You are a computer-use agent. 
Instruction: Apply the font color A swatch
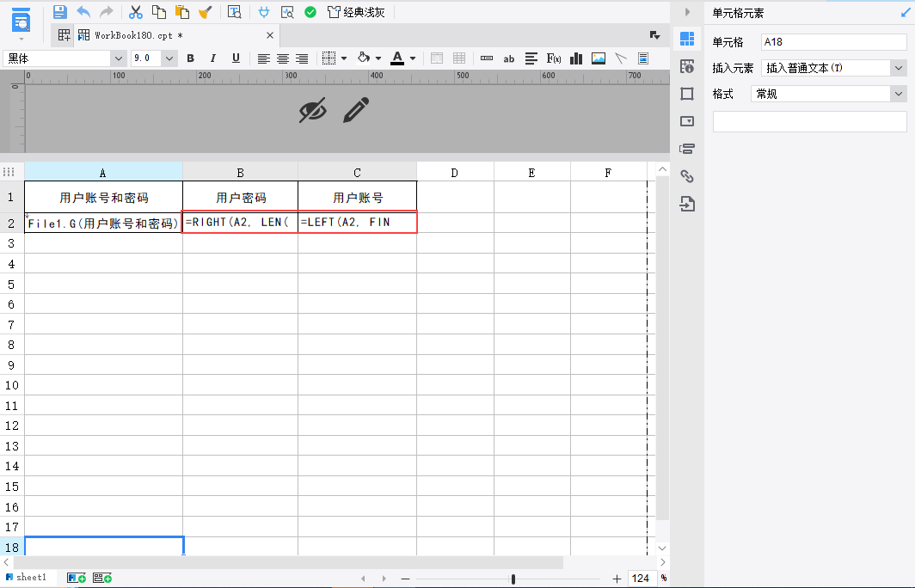coord(397,58)
